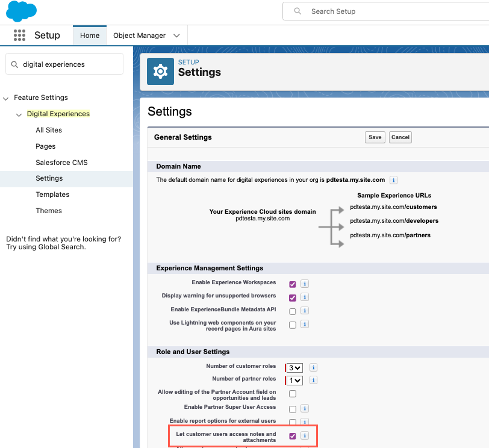The height and width of the screenshot is (448, 489).
Task: Enable ExperienceBundle Metadata API checkbox
Action: coord(293,311)
